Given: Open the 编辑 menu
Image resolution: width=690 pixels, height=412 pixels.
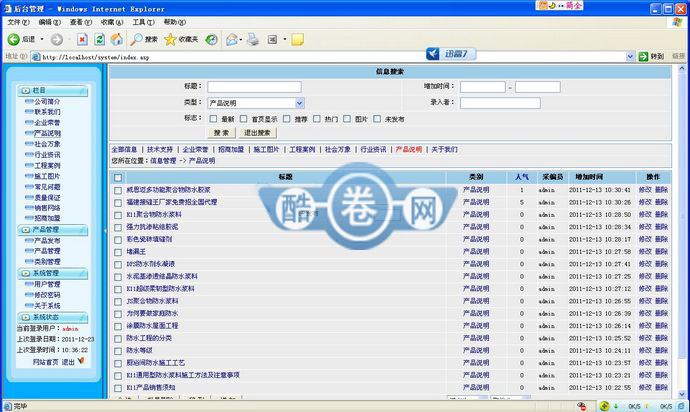Looking at the screenshot, I should tap(49, 22).
